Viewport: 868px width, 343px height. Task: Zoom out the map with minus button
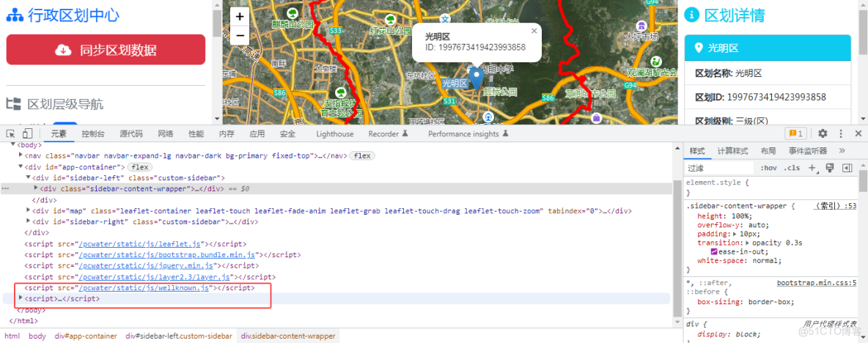click(240, 35)
